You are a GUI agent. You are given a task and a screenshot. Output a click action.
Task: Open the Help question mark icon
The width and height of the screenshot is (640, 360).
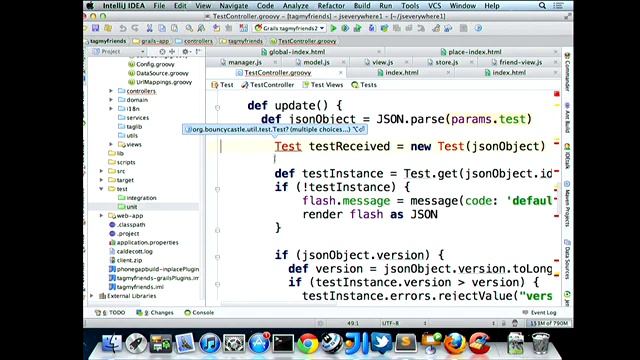[478, 28]
